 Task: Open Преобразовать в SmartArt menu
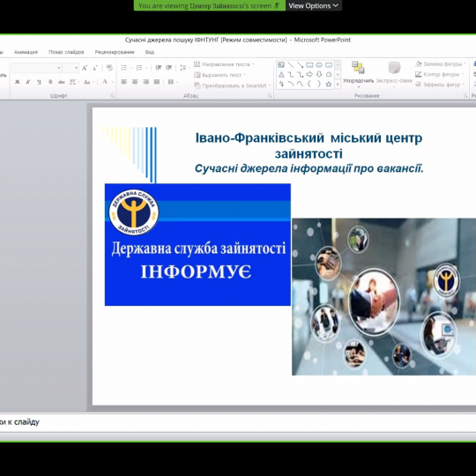233,86
